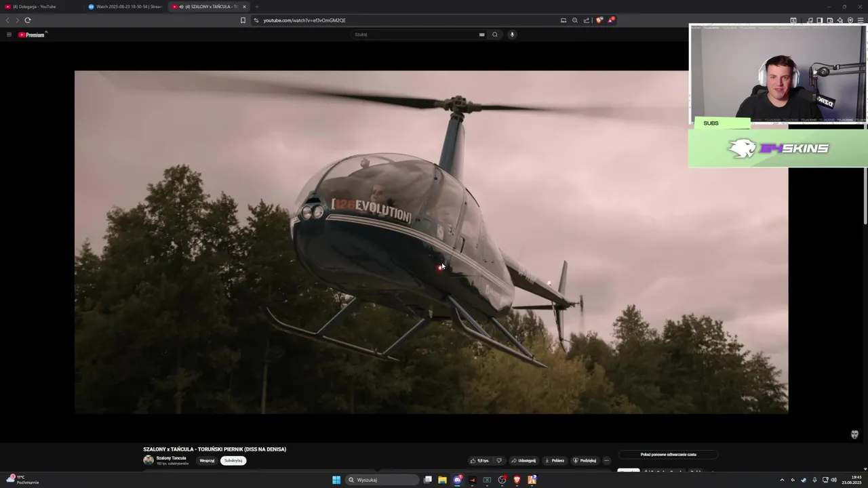Start voice search with microphone icon
This screenshot has height=488, width=868.
[x=512, y=35]
